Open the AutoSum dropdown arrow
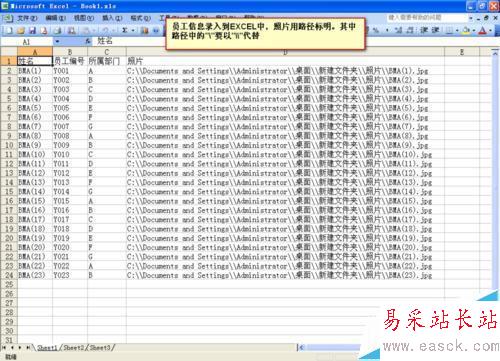 [x=133, y=31]
